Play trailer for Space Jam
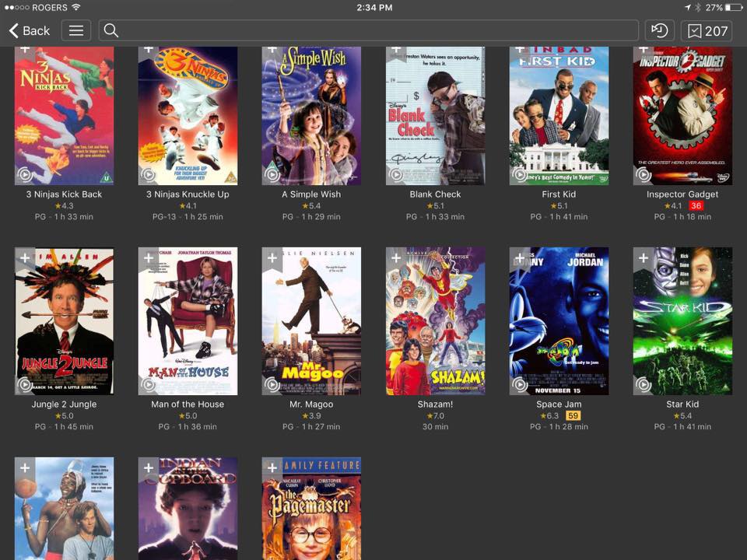 (x=519, y=384)
